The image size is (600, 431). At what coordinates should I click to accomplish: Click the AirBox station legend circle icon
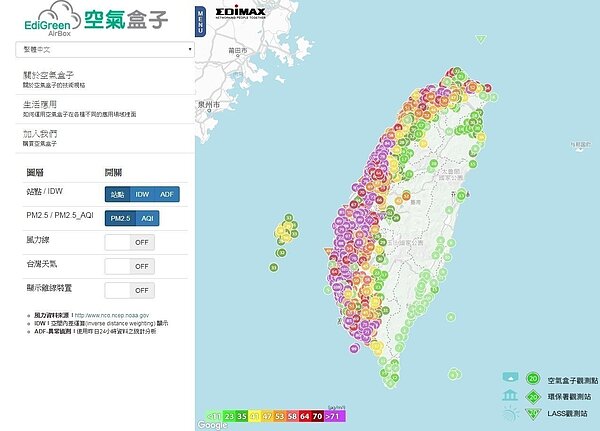pyautogui.click(x=533, y=379)
